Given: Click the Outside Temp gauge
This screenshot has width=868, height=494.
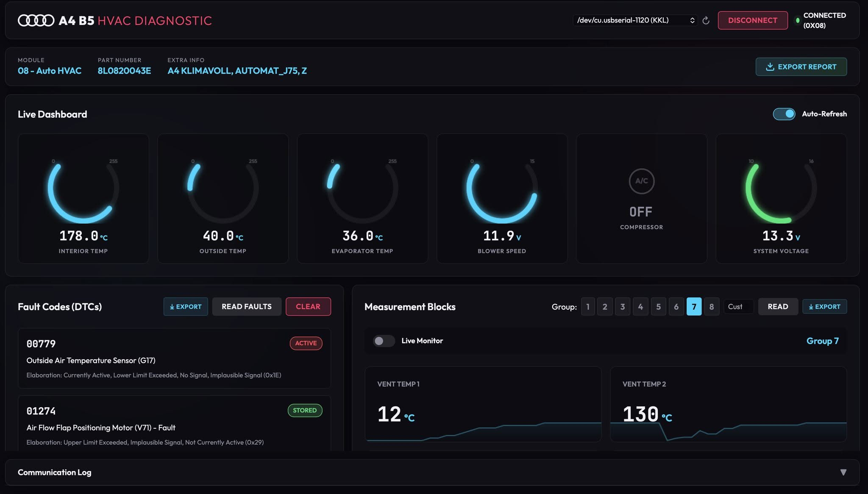Looking at the screenshot, I should coord(223,199).
